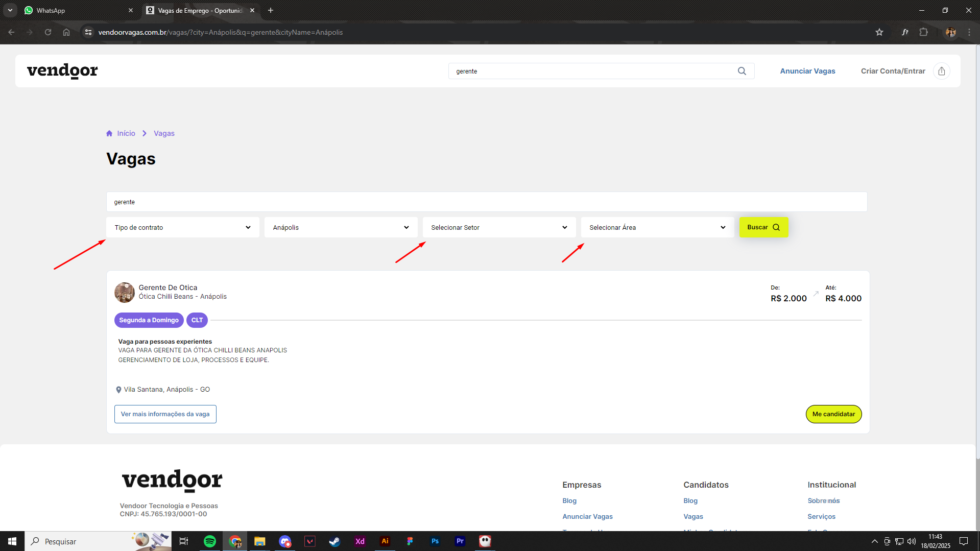Click the gerente search field under Vagas
Viewport: 980px width, 551px height.
486,202
